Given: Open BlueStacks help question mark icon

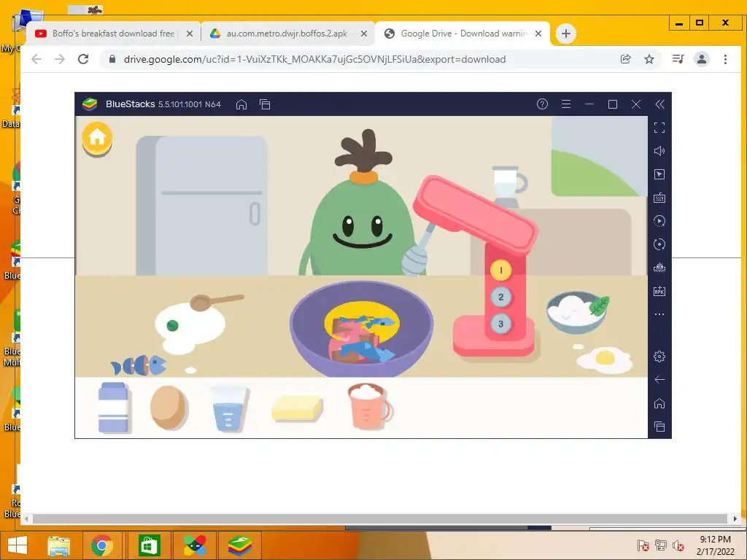Looking at the screenshot, I should click(542, 104).
